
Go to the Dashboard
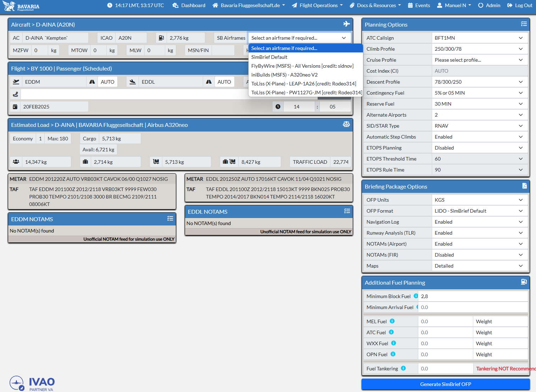pyautogui.click(x=189, y=5)
